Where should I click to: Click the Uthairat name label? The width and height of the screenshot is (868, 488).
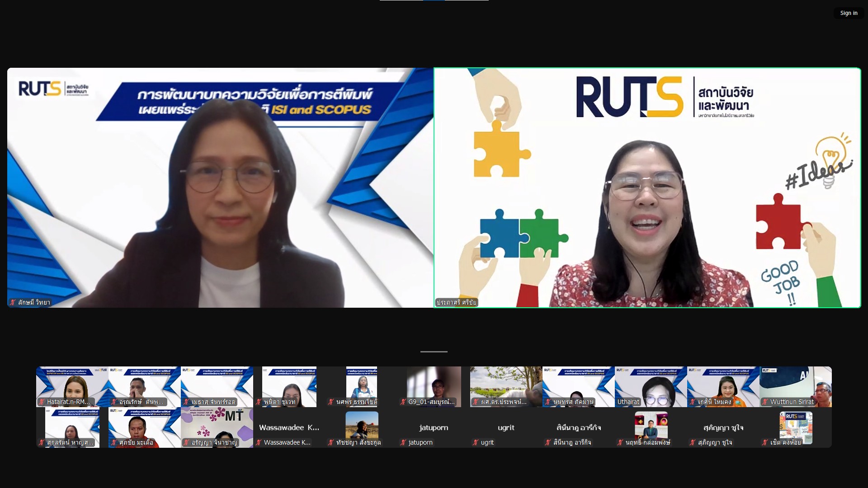click(x=628, y=402)
